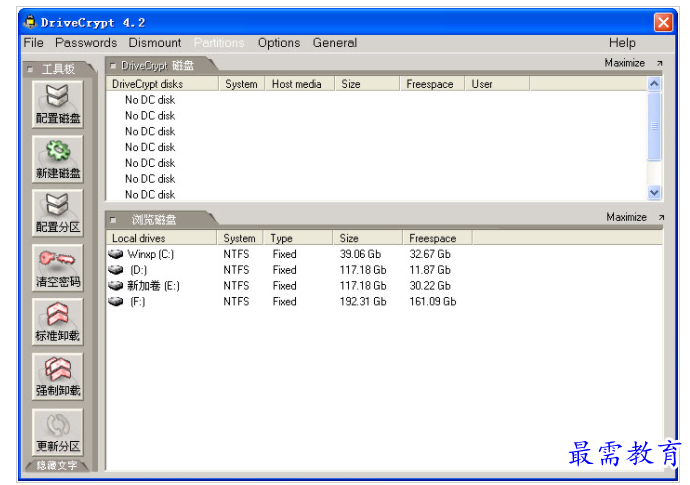Select the Winxp (C:) drive name
690x485 pixels.
click(150, 254)
